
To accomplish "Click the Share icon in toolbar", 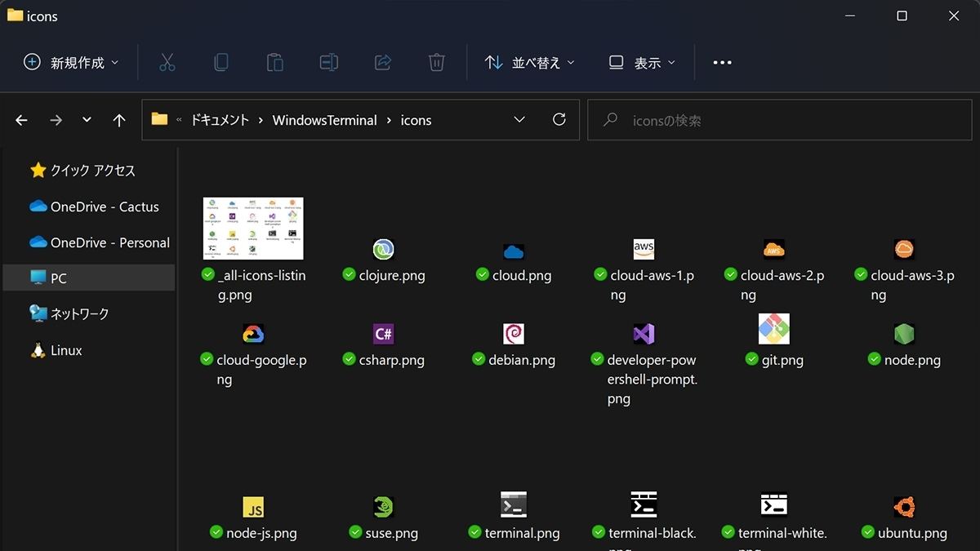I will pyautogui.click(x=383, y=62).
